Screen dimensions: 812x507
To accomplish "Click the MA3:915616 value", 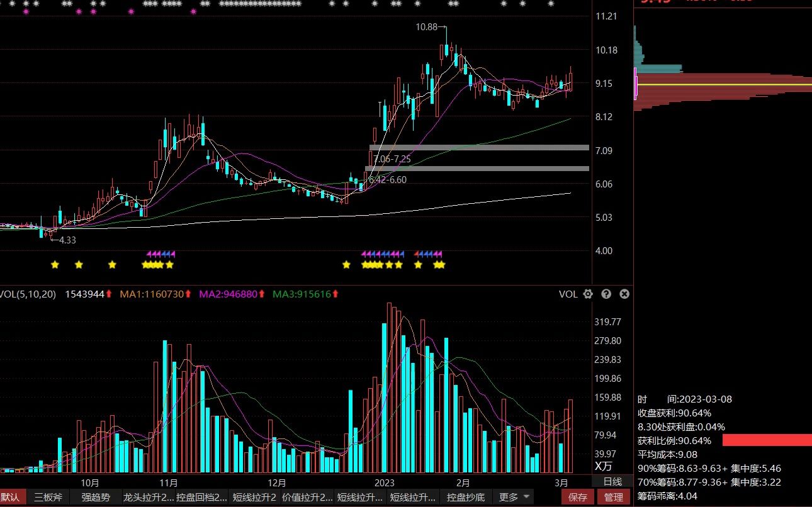I will (x=302, y=294).
